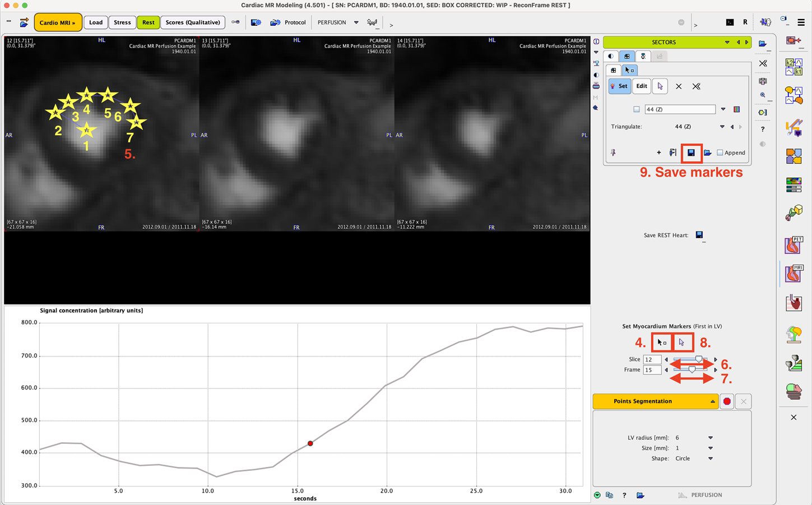
Task: Open the Triangulate 44 (Z) dropdown
Action: pos(722,127)
